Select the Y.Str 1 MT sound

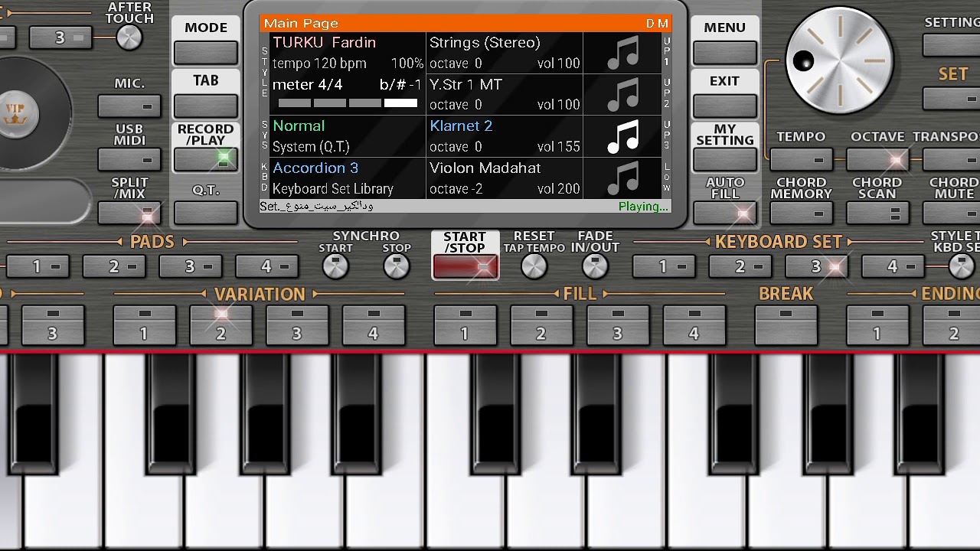click(505, 95)
